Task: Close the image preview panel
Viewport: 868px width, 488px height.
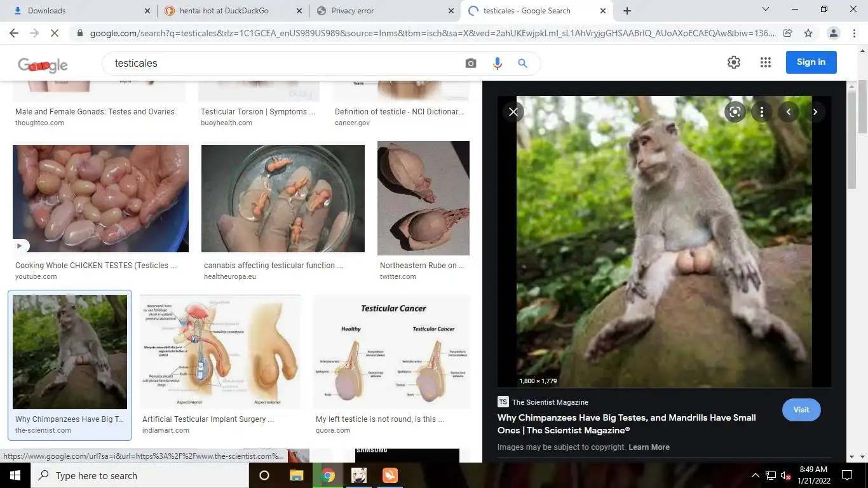Action: tap(513, 112)
